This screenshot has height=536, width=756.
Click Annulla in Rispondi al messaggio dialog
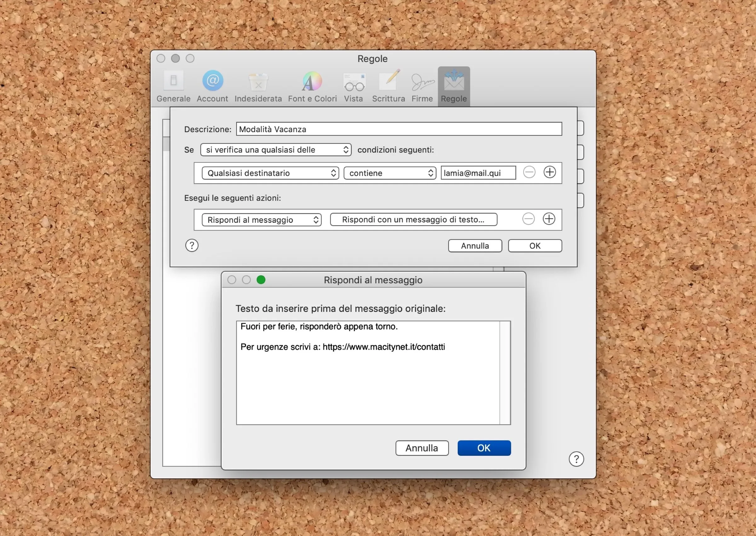tap(422, 448)
